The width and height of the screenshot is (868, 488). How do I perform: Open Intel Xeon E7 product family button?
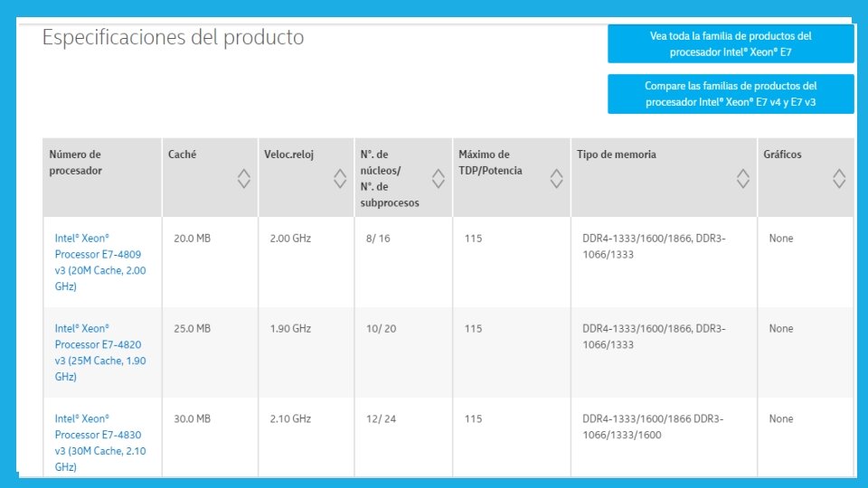[731, 43]
